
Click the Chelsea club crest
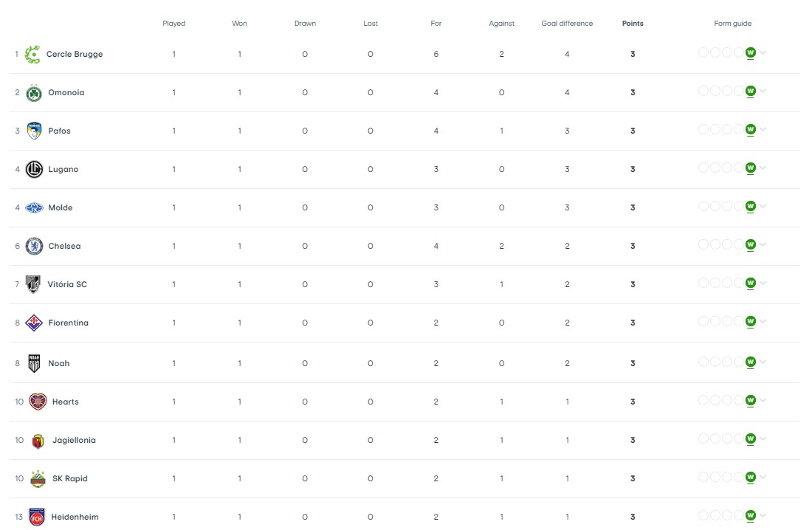click(34, 246)
